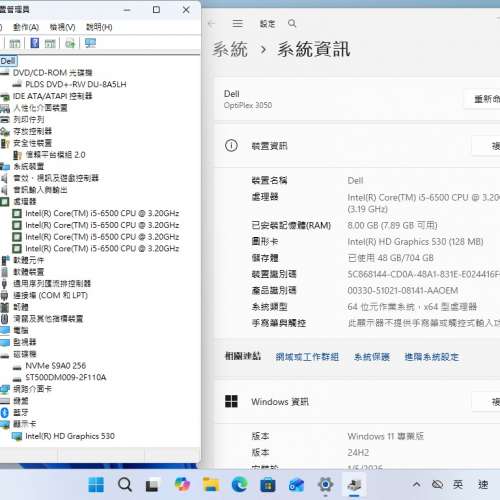
Task: Click the OptiPlex 3050 model text
Action: tap(248, 105)
